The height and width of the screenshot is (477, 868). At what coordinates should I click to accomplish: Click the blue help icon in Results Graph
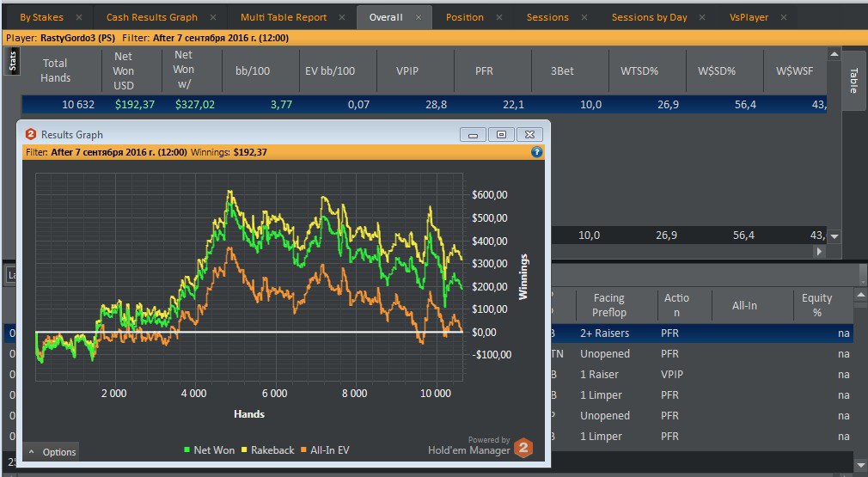[x=536, y=152]
